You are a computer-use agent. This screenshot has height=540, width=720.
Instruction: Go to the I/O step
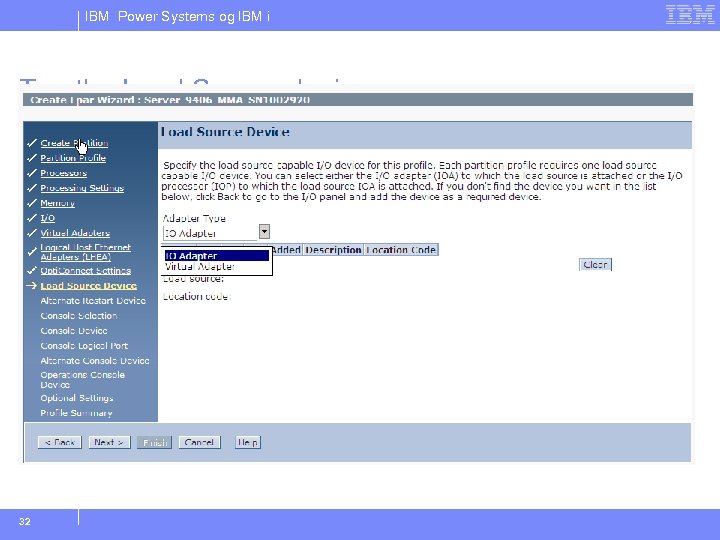tap(47, 218)
